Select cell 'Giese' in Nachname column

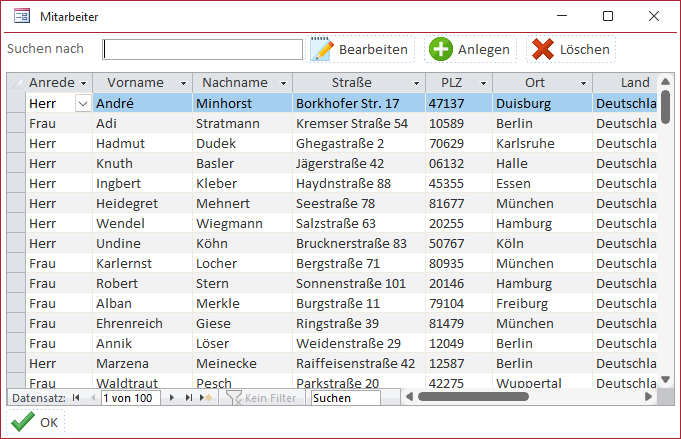(x=243, y=323)
